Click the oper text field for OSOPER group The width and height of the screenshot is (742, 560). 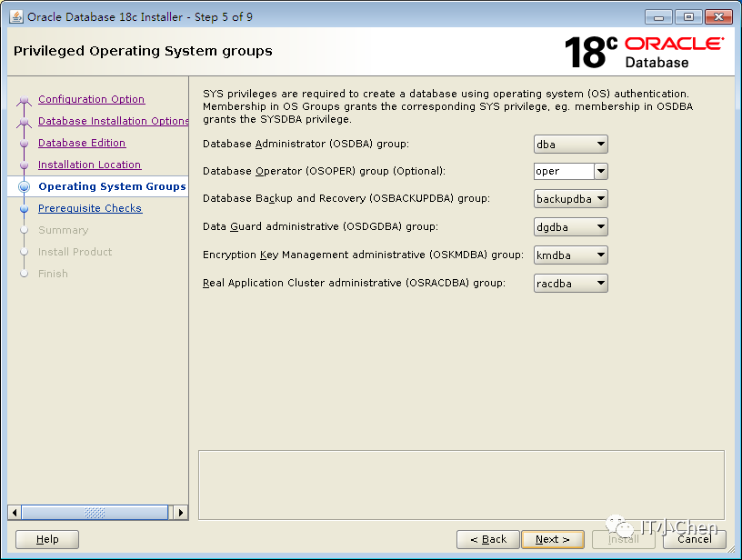(x=564, y=171)
